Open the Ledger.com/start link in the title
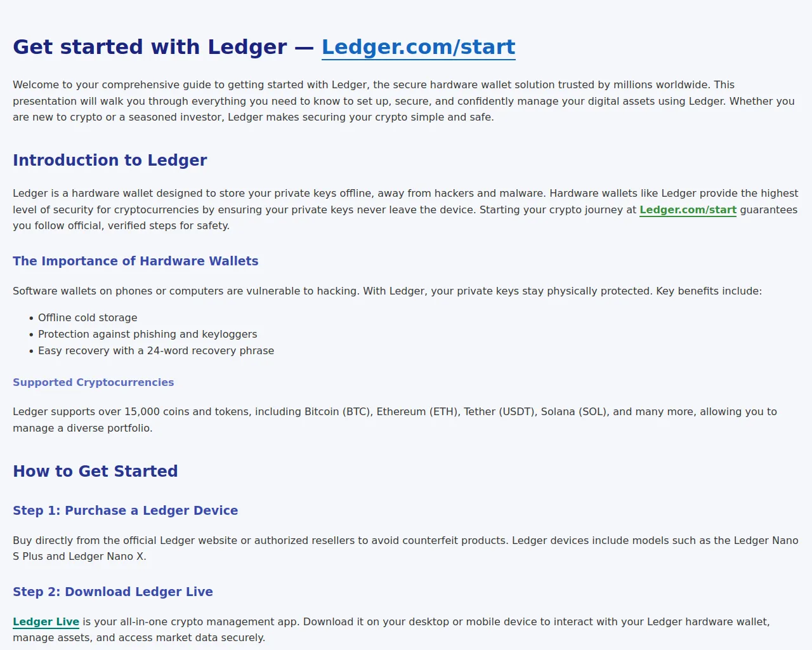 pos(418,47)
